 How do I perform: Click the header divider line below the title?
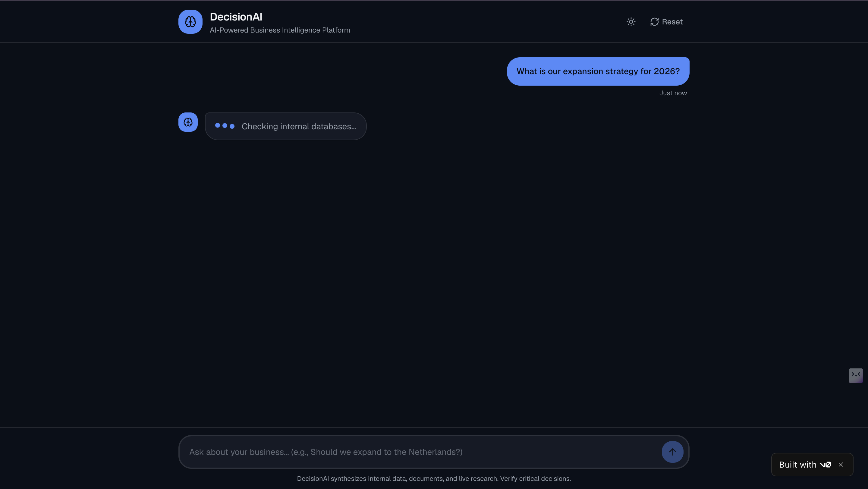point(434,43)
